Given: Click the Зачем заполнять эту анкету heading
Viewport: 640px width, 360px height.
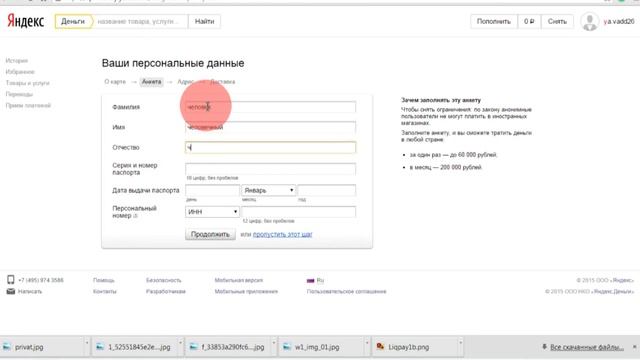Looking at the screenshot, I should pos(441,100).
